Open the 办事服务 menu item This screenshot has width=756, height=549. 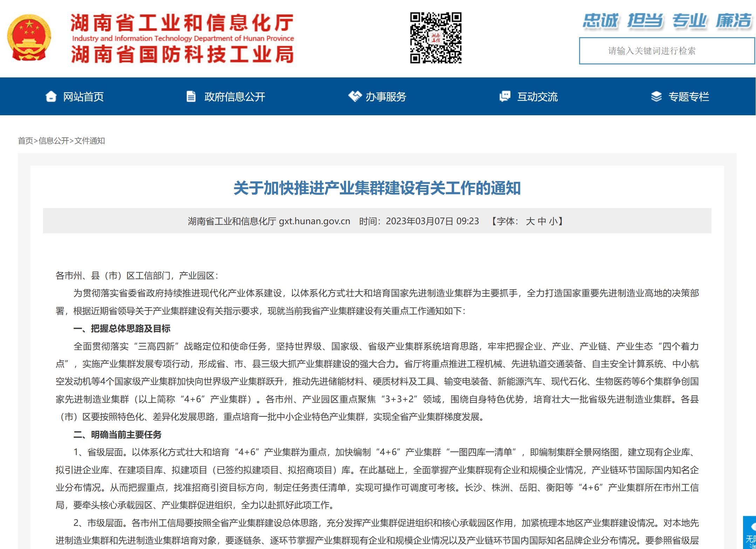tap(386, 97)
